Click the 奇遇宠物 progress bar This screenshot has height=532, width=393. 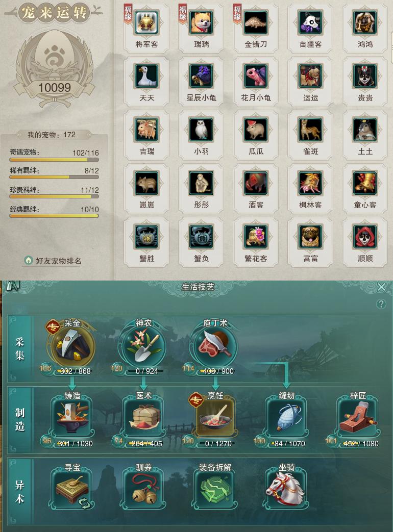click(x=54, y=160)
